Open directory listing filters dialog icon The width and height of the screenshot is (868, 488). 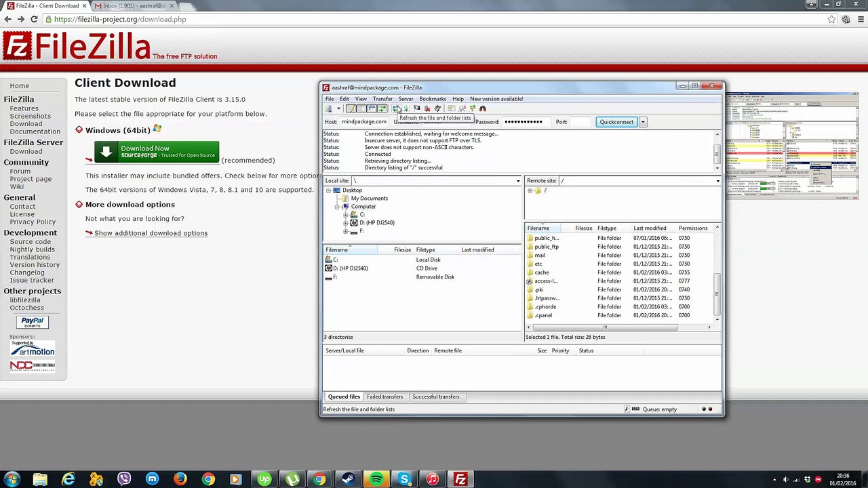tap(451, 108)
